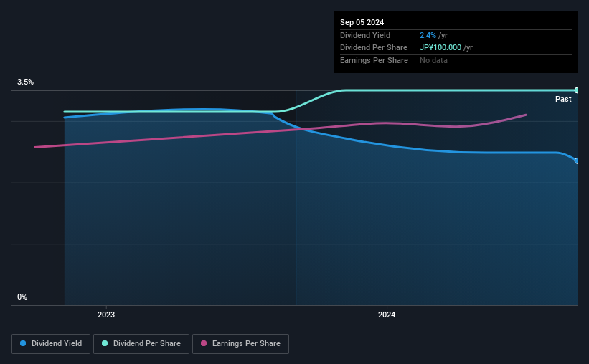Click the Dividend Per Share tooltip row label
The width and height of the screenshot is (589, 364).
(x=373, y=48)
